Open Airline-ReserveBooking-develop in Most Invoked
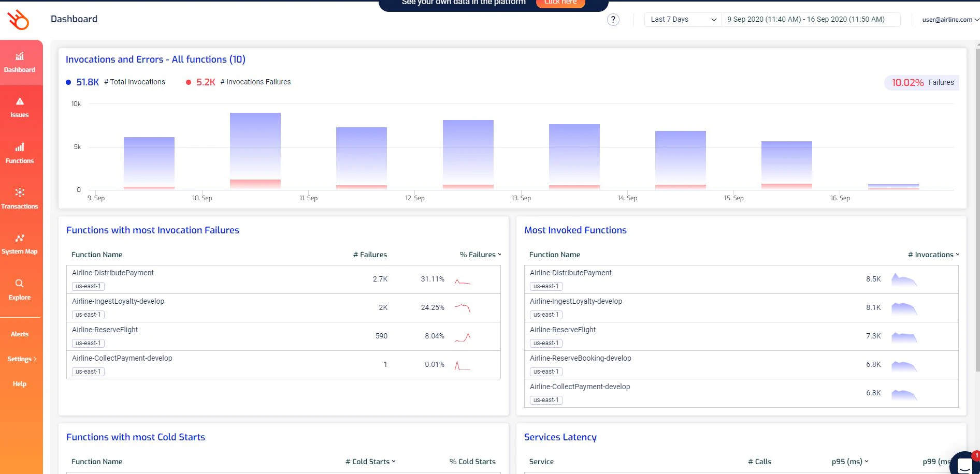This screenshot has height=474, width=980. [581, 358]
